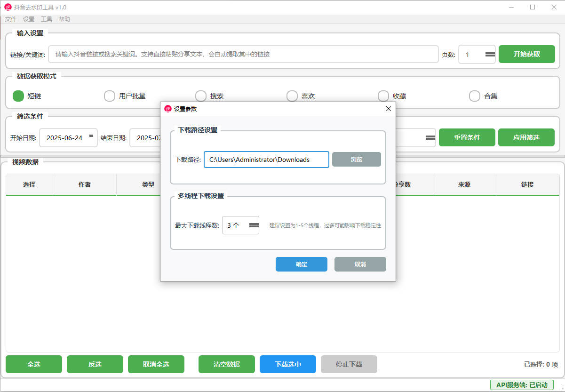Minimize the main application window
The image size is (565, 392).
click(511, 7)
